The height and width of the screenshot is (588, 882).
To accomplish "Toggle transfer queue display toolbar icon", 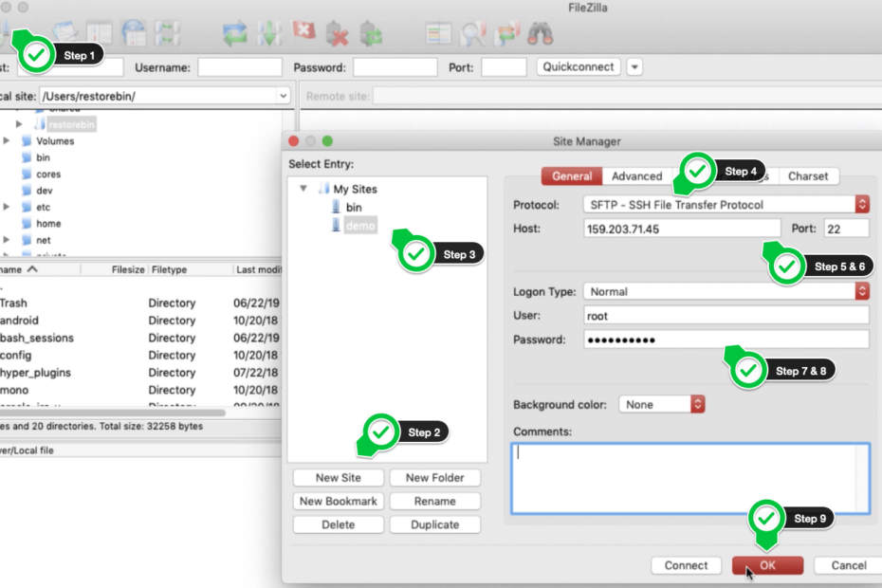I will coord(167,33).
